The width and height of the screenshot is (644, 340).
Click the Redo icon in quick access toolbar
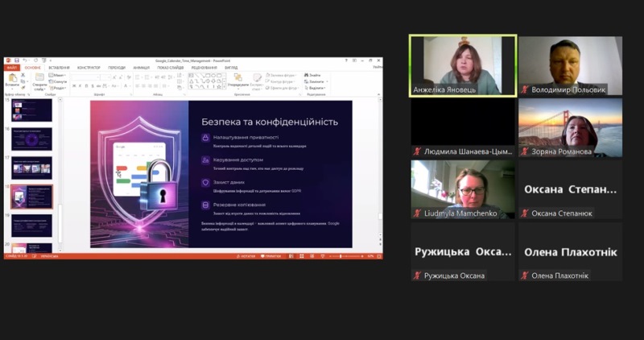coord(35,60)
